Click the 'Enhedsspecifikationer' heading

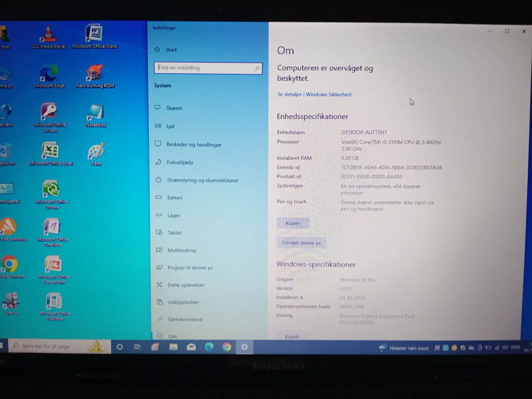313,117
